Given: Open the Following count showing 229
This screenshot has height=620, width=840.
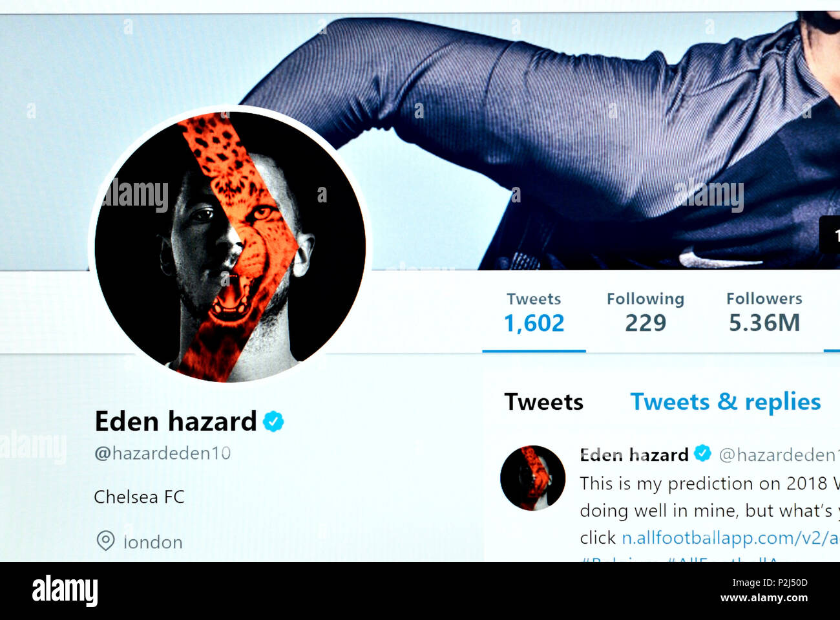Looking at the screenshot, I should [645, 313].
